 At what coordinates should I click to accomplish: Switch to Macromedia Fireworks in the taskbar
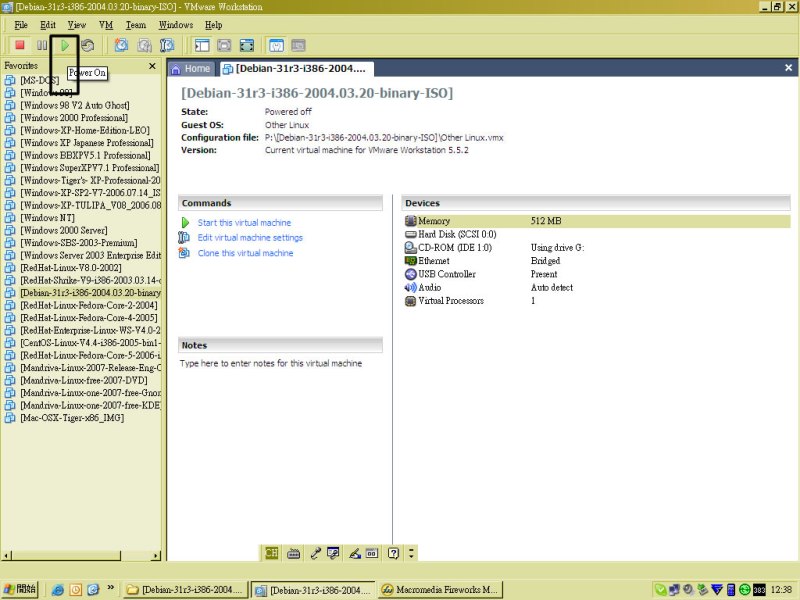[440, 590]
